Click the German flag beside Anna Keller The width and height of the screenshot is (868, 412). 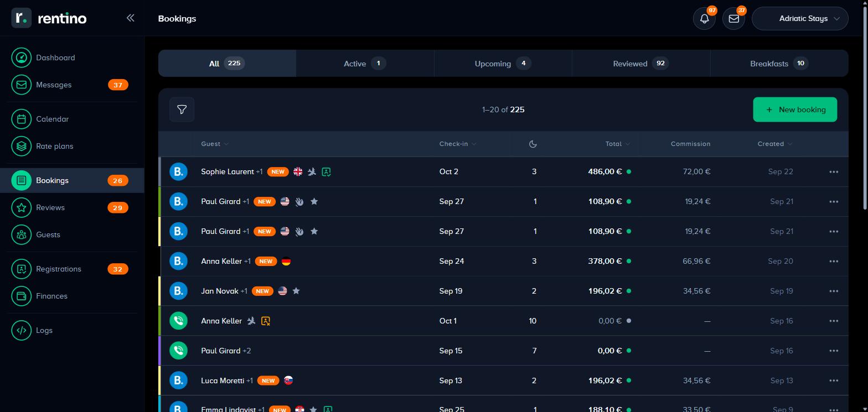coord(286,261)
